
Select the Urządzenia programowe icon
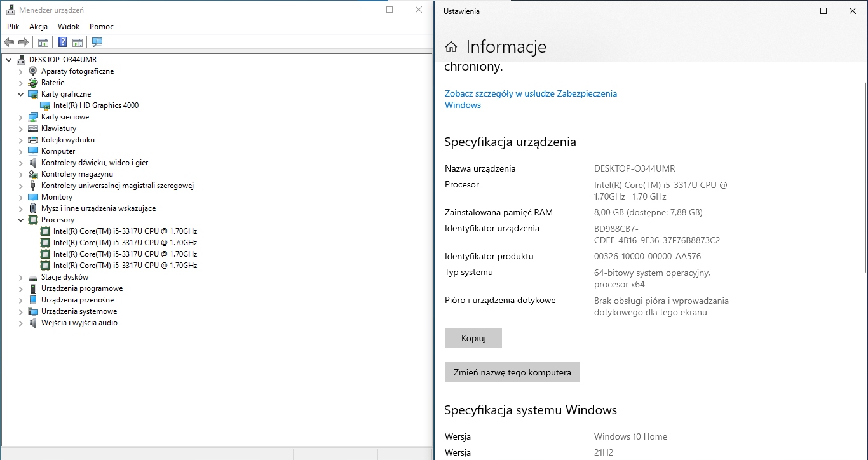pyautogui.click(x=33, y=288)
